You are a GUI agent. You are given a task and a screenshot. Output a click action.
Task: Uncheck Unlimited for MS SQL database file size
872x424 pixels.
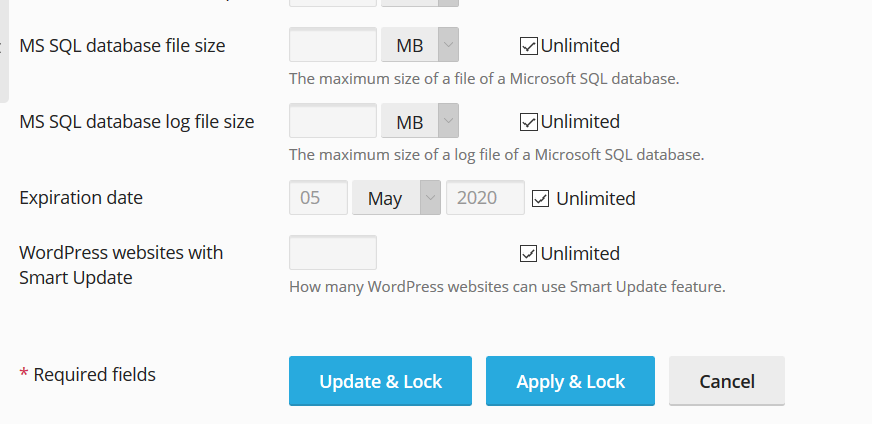528,46
